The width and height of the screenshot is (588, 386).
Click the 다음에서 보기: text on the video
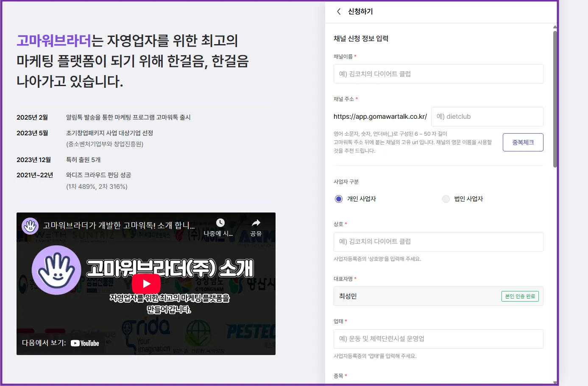[44, 343]
